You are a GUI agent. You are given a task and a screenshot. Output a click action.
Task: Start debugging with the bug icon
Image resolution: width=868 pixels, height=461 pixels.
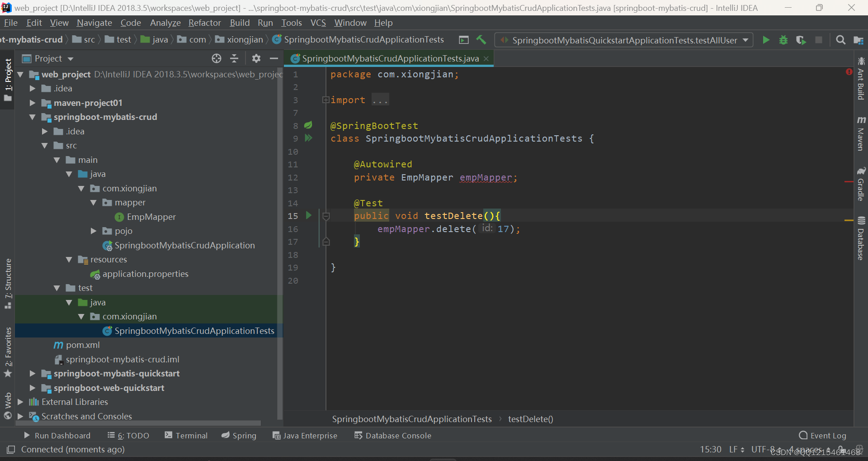point(783,40)
